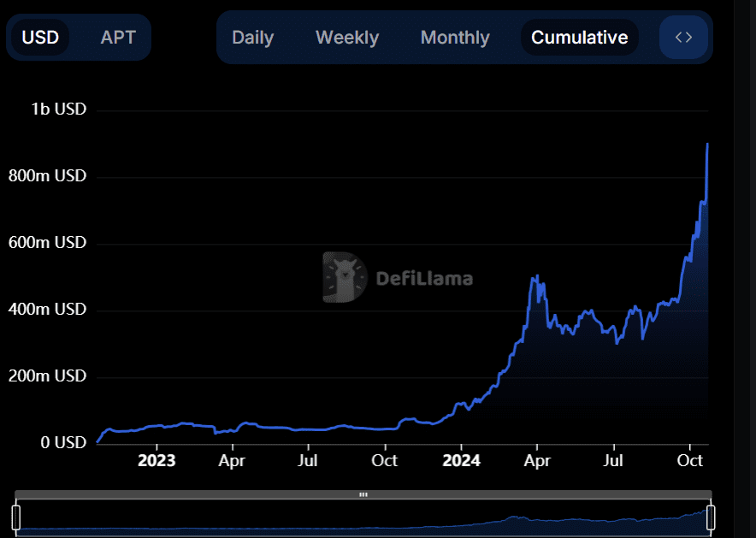Click the April 2024 spike on chart line
Image resolution: width=756 pixels, height=538 pixels.
536,276
